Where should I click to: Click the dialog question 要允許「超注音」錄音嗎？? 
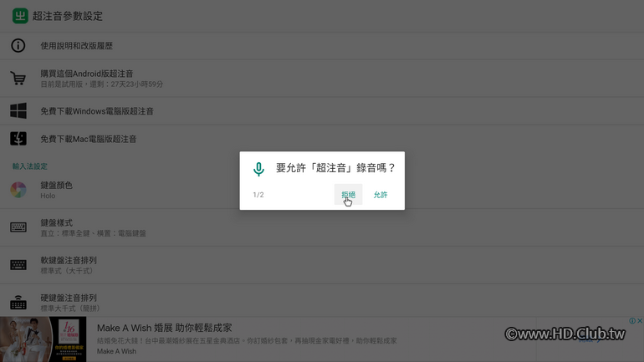click(x=335, y=168)
